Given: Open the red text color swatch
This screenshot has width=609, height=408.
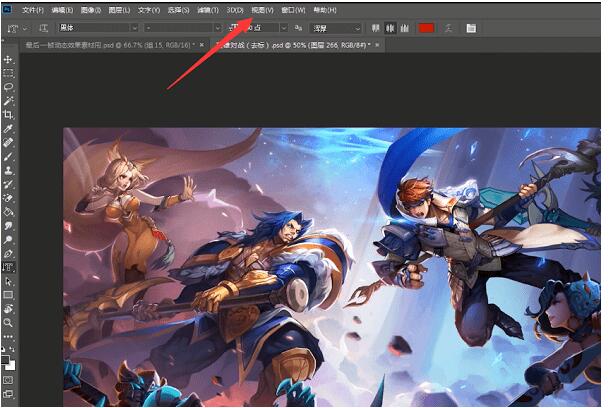Looking at the screenshot, I should pos(426,28).
